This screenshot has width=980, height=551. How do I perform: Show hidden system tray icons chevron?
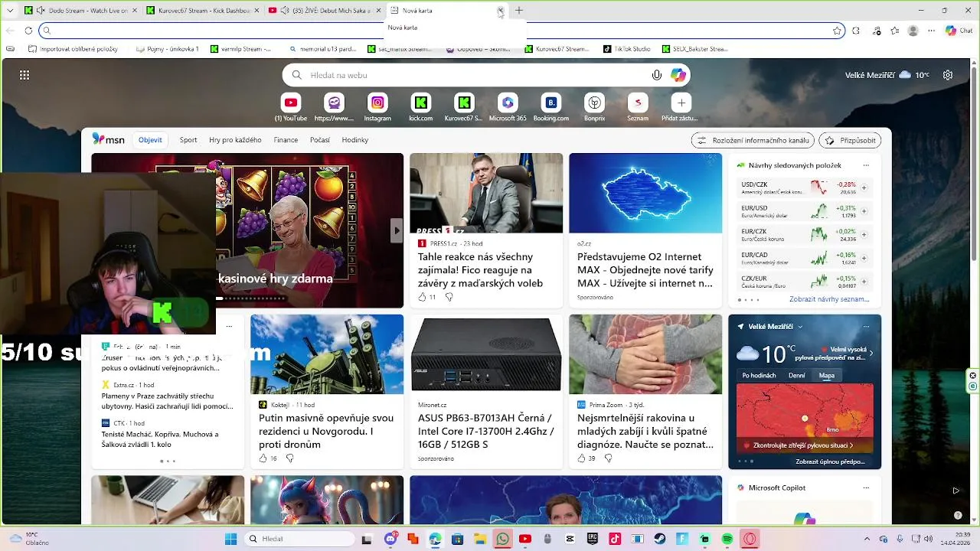[x=867, y=539]
